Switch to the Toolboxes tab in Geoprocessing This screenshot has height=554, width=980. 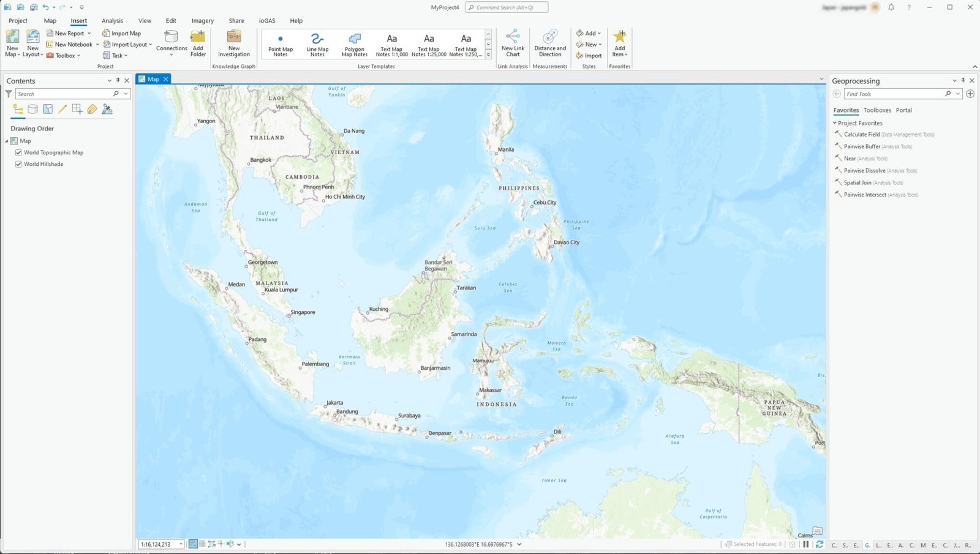pos(877,110)
